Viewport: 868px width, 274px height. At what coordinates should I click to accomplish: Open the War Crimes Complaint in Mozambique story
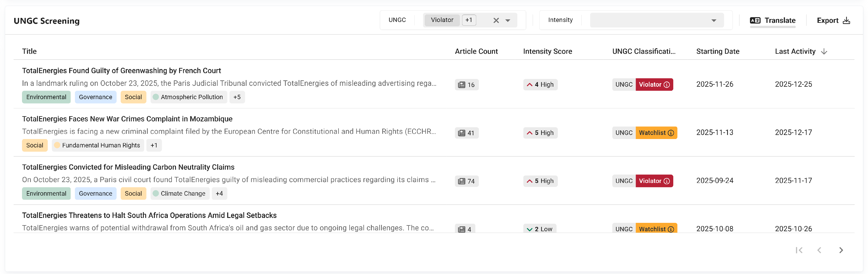click(x=127, y=119)
